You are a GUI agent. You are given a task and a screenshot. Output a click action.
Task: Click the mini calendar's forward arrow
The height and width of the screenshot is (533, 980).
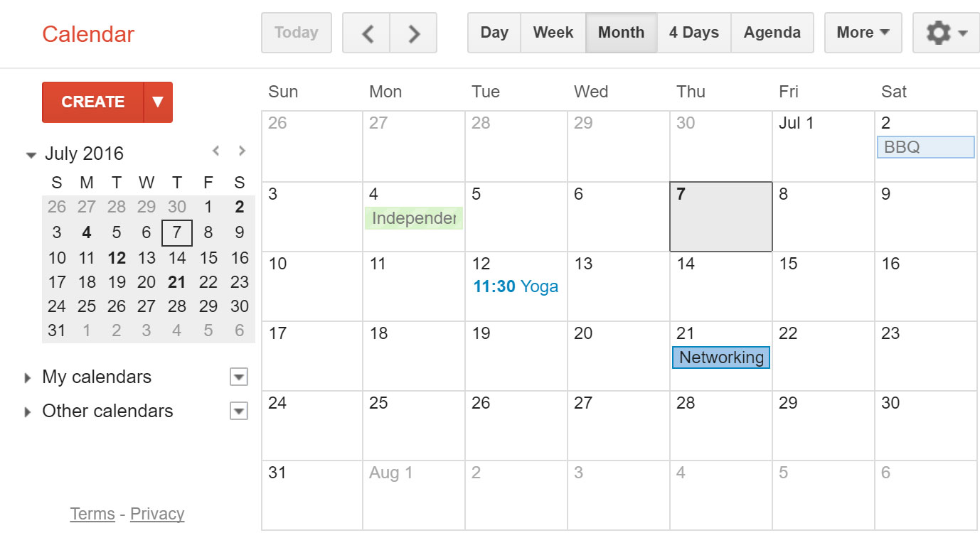tap(242, 151)
